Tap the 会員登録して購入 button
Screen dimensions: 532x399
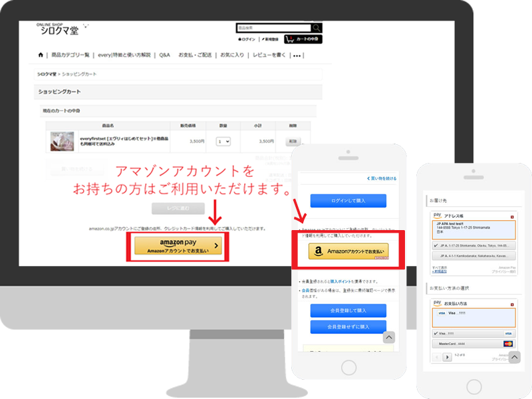coord(348,311)
